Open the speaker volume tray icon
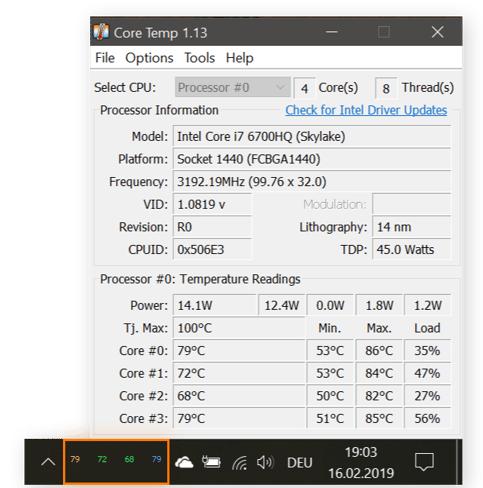 coord(265,462)
